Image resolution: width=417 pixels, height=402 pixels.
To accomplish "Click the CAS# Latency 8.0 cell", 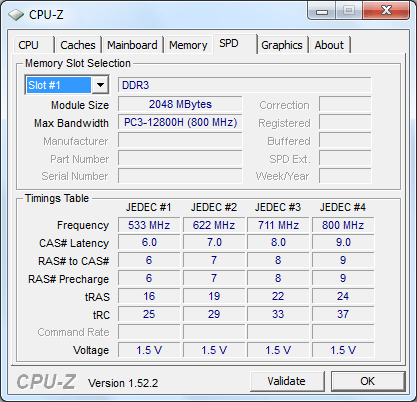I will pos(278,242).
